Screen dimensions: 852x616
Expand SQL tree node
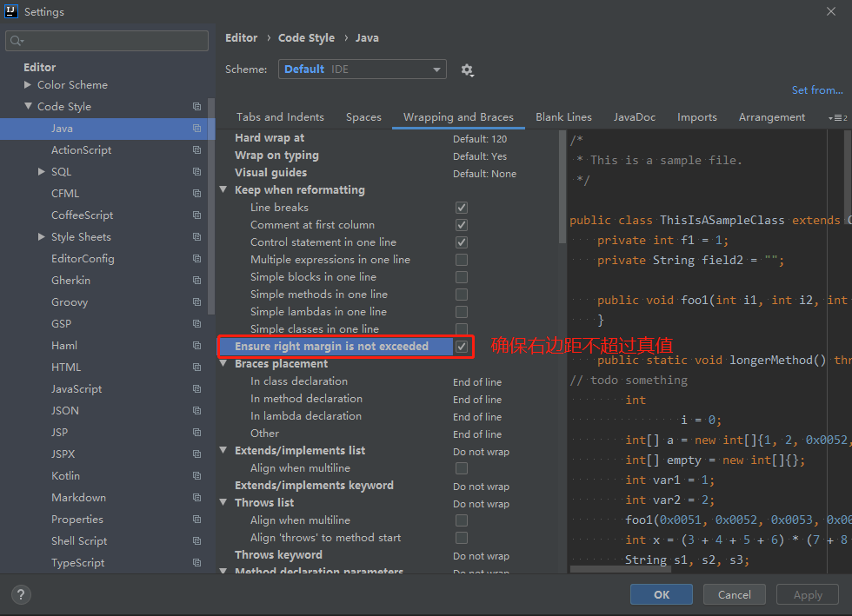point(42,172)
